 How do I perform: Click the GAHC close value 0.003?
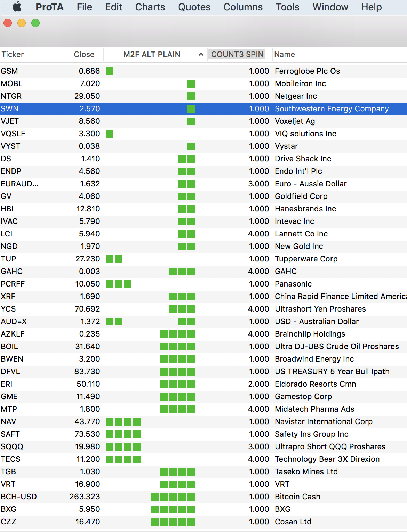point(89,272)
